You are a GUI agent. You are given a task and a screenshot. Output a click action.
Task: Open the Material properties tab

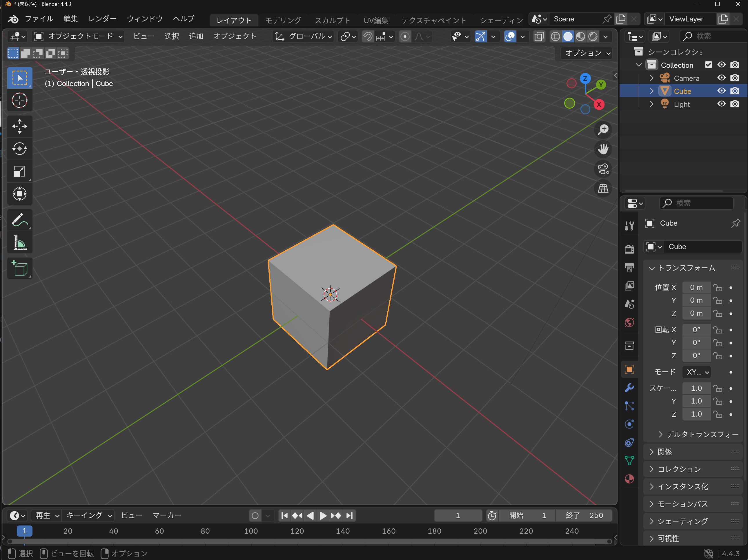pos(629,479)
